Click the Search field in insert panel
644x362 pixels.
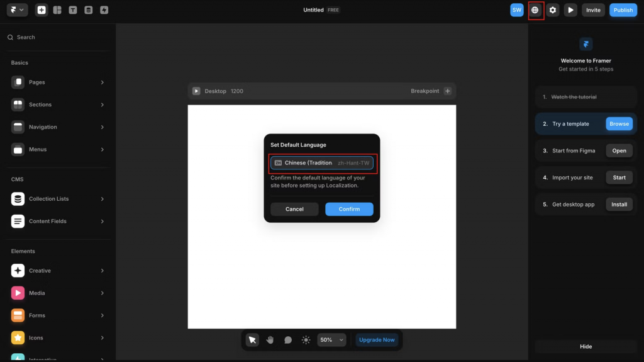[58, 37]
